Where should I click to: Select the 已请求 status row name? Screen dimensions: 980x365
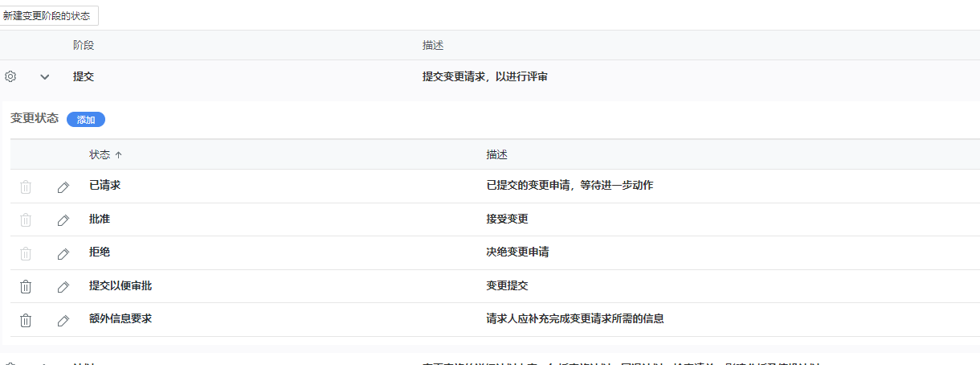105,186
